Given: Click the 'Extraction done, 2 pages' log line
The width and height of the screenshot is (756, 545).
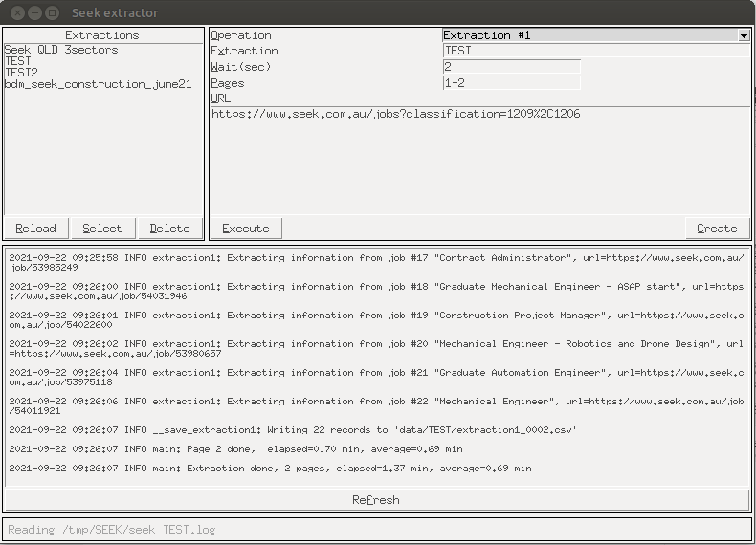Looking at the screenshot, I should [270, 469].
